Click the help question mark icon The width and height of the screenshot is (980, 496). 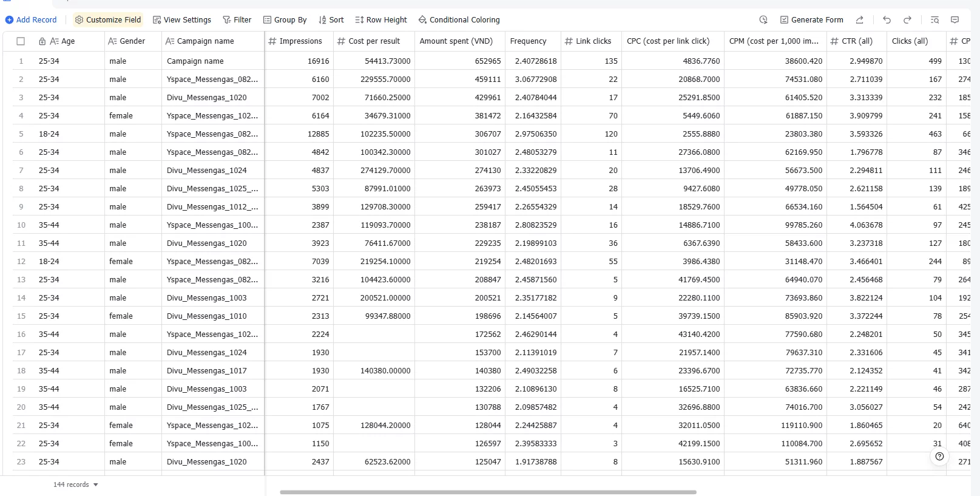point(939,457)
